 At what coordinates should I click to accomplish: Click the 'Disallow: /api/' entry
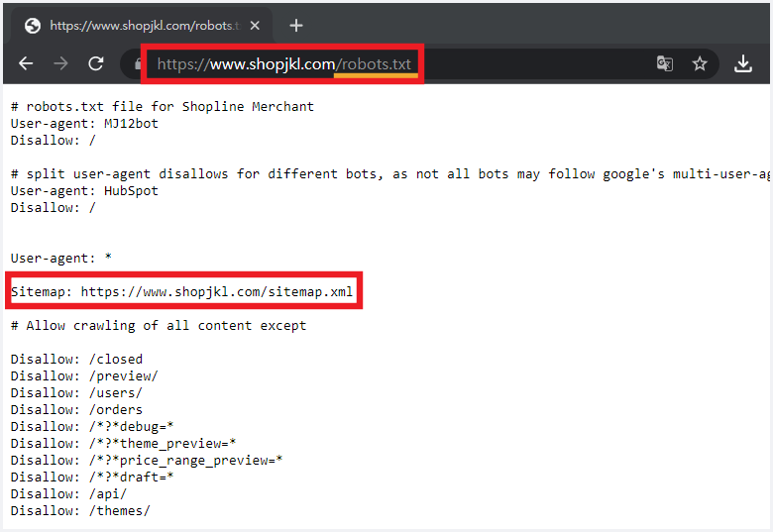(x=68, y=494)
